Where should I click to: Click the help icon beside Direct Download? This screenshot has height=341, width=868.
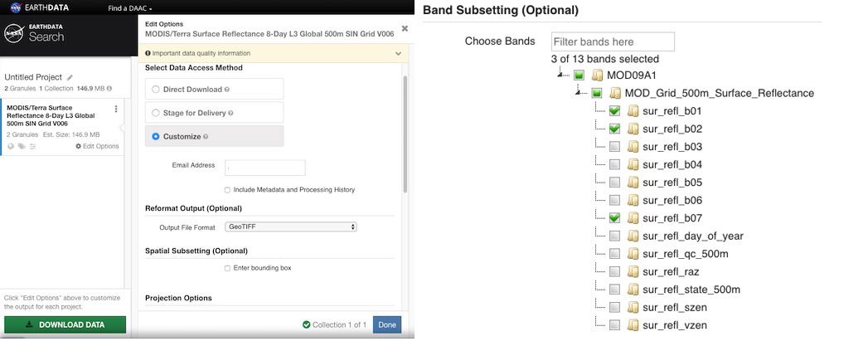[x=226, y=89]
